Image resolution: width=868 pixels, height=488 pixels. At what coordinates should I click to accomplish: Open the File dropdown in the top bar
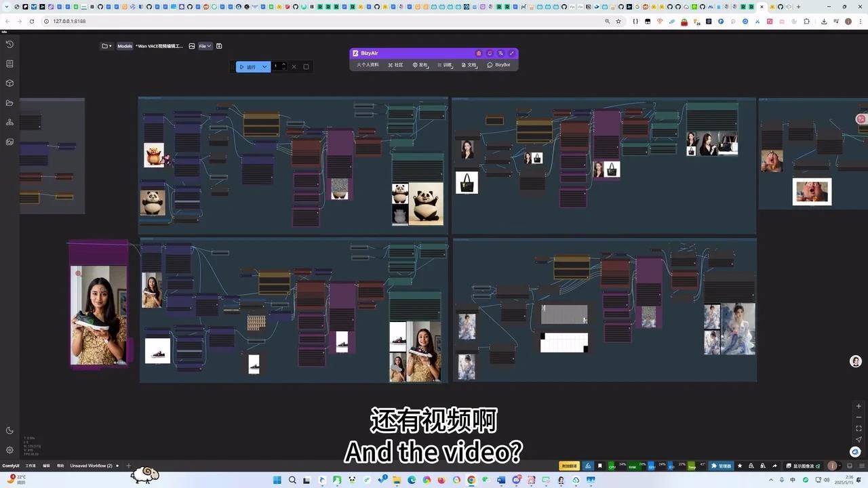[203, 45]
